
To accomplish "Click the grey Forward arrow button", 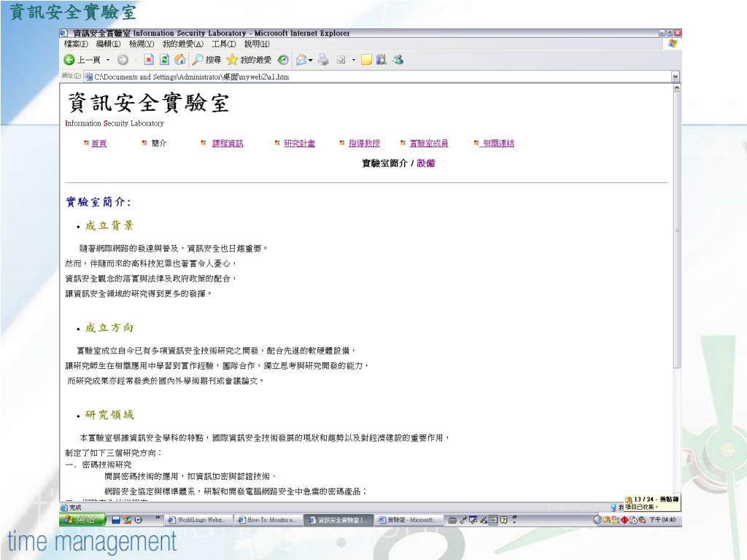I will (123, 60).
